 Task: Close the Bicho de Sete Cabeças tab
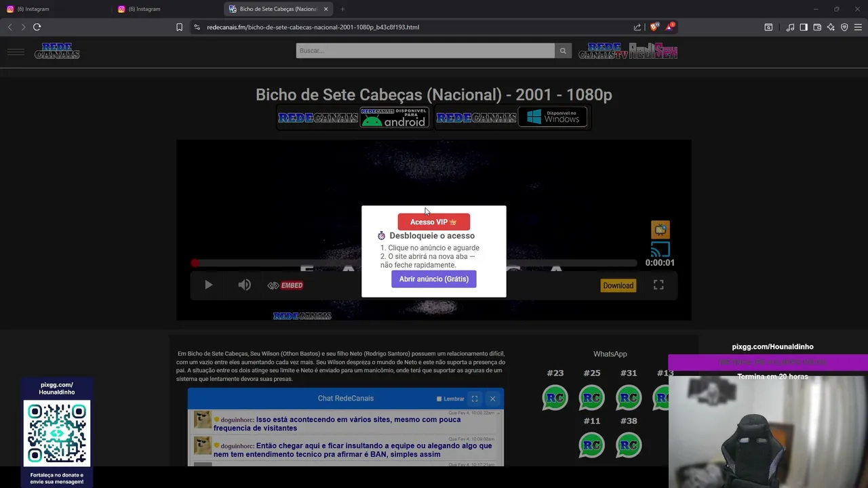(x=325, y=9)
